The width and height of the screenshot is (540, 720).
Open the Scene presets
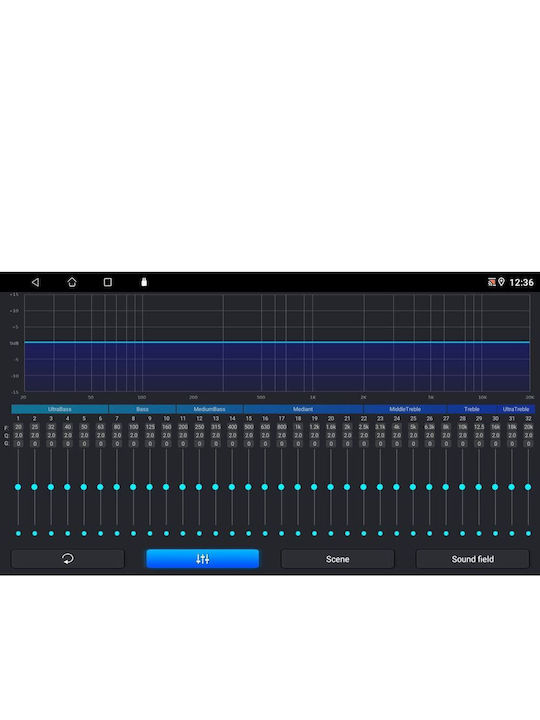tap(338, 559)
